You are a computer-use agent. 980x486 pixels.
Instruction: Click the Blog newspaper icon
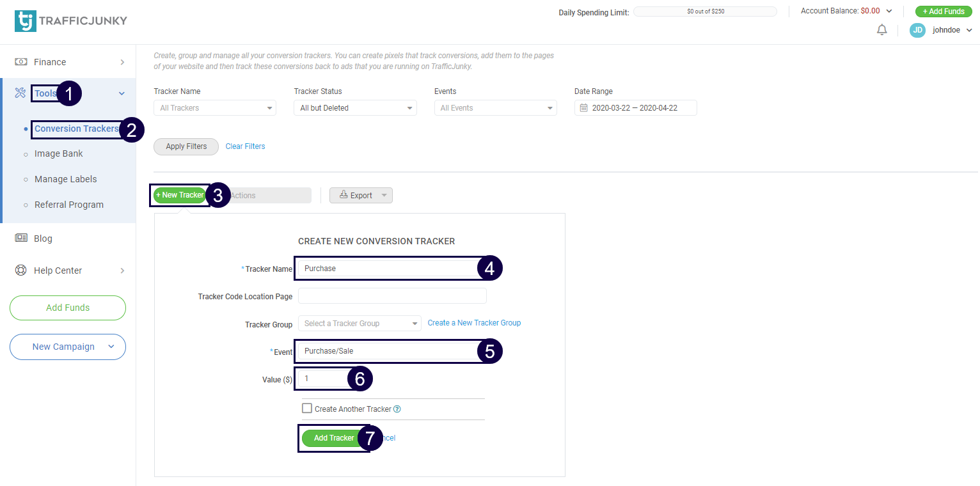coord(20,239)
